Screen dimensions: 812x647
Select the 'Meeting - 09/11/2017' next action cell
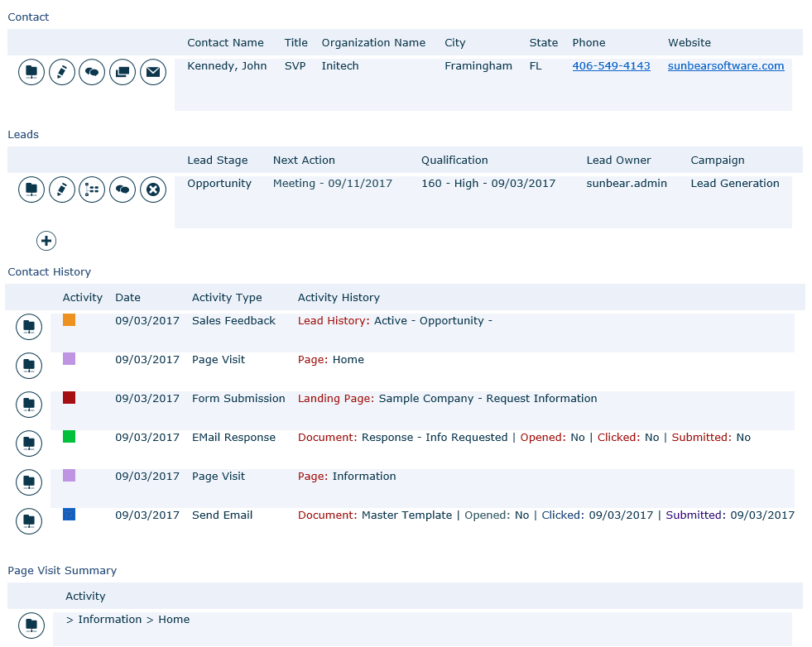tap(333, 183)
